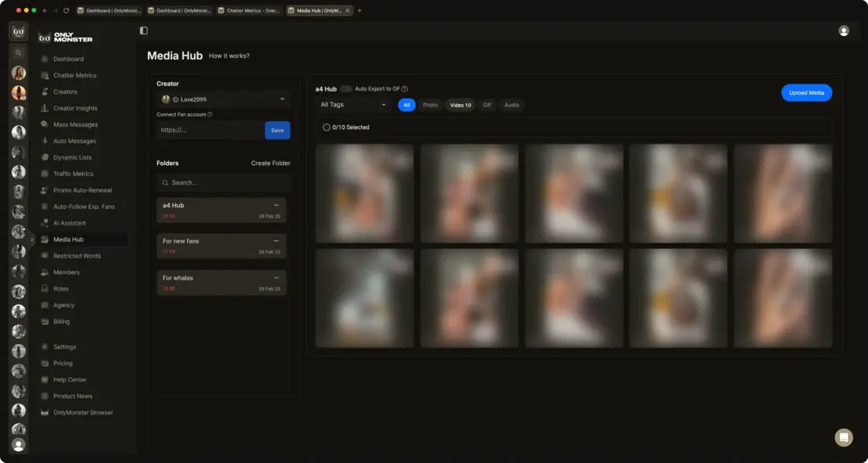Toggle the Auto Export to OF switch
The image size is (868, 463).
346,88
